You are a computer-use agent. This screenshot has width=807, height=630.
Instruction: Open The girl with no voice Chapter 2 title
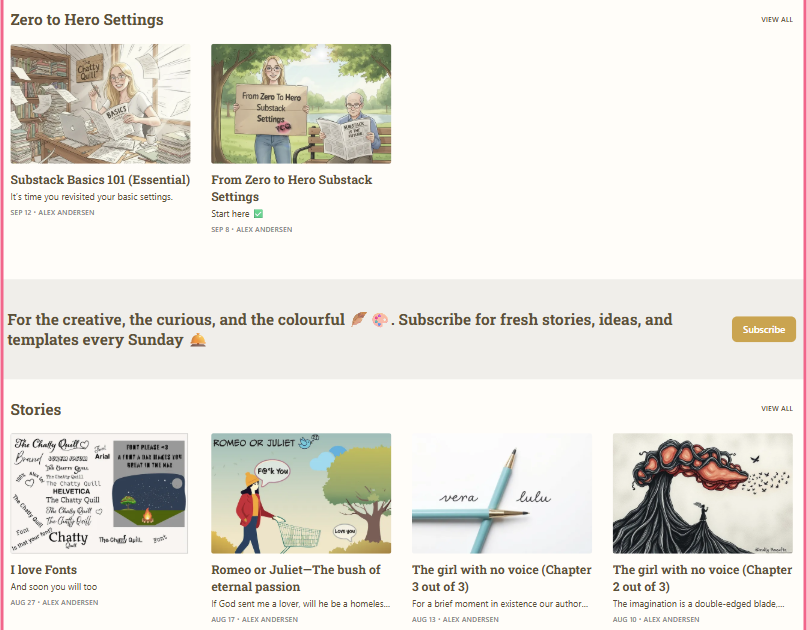click(x=703, y=578)
